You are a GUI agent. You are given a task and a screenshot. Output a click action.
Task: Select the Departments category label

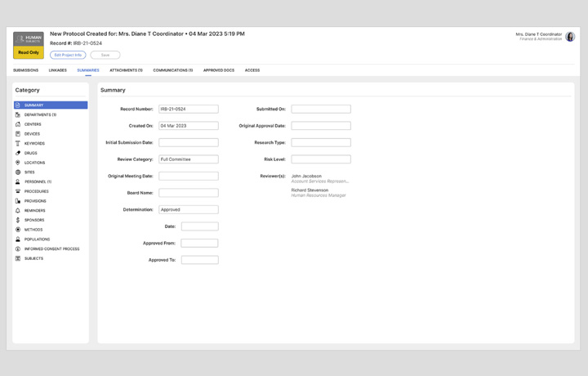pos(41,114)
